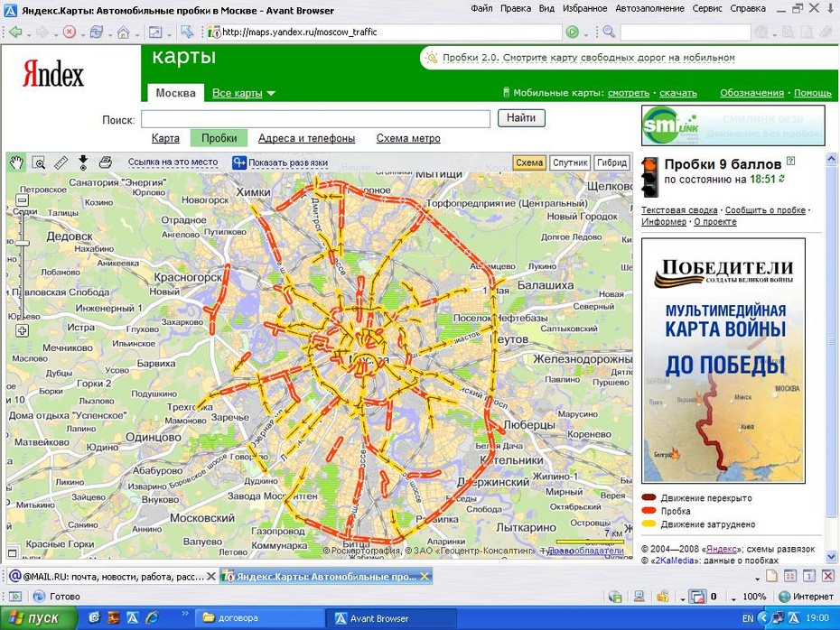This screenshot has height=630, width=840.
Task: Click the green Go button next to address bar
Action: click(572, 32)
